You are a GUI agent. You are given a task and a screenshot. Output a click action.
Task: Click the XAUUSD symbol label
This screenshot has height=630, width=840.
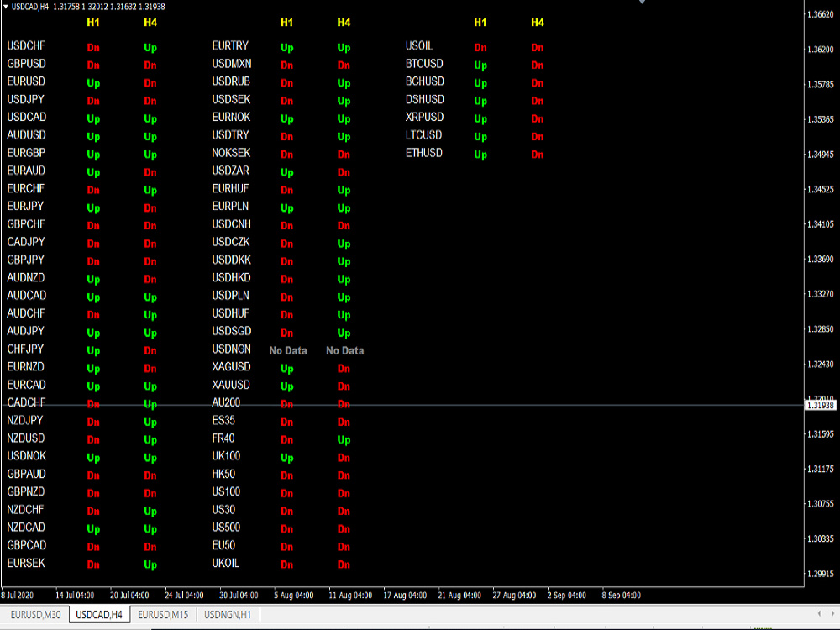[231, 385]
